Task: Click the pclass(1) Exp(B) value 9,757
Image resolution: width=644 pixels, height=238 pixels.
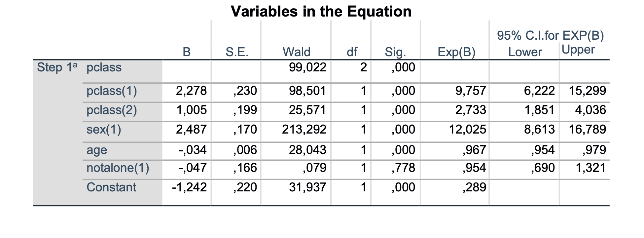Action: 471,91
